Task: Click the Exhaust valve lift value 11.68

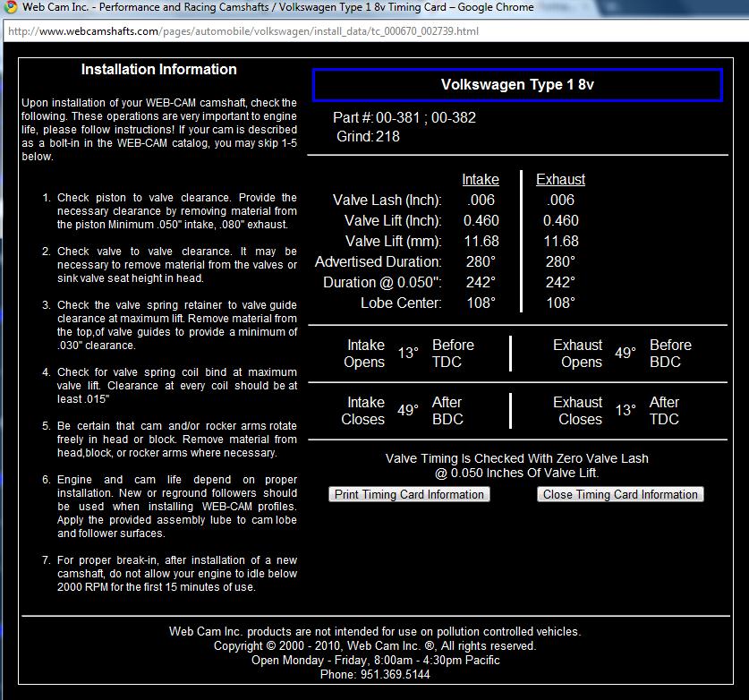Action: [561, 242]
